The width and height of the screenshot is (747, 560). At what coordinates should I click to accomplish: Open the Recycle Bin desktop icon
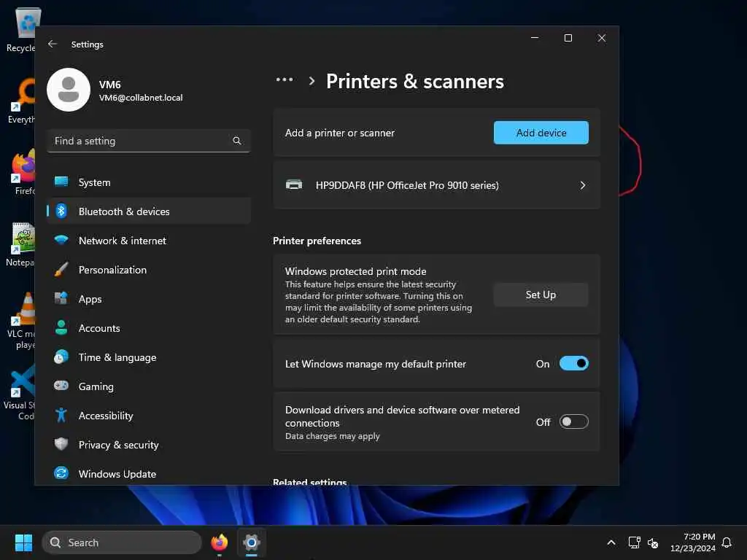click(21, 29)
